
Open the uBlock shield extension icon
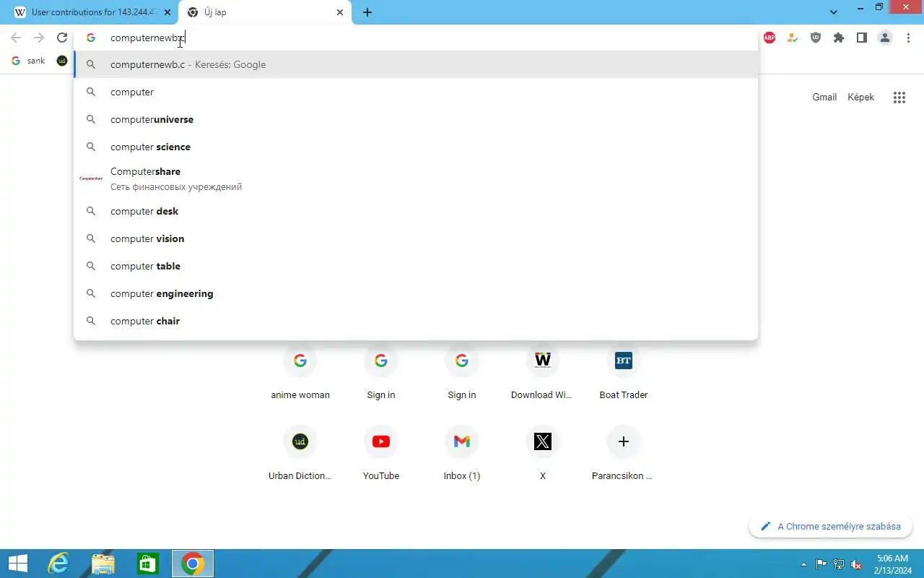click(816, 38)
